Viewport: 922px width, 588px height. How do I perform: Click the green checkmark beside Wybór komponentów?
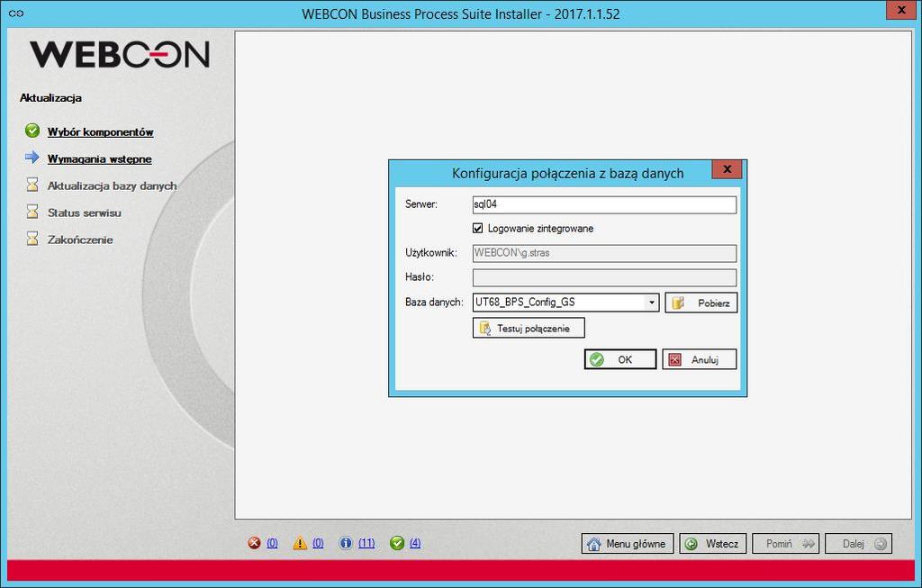click(32, 131)
